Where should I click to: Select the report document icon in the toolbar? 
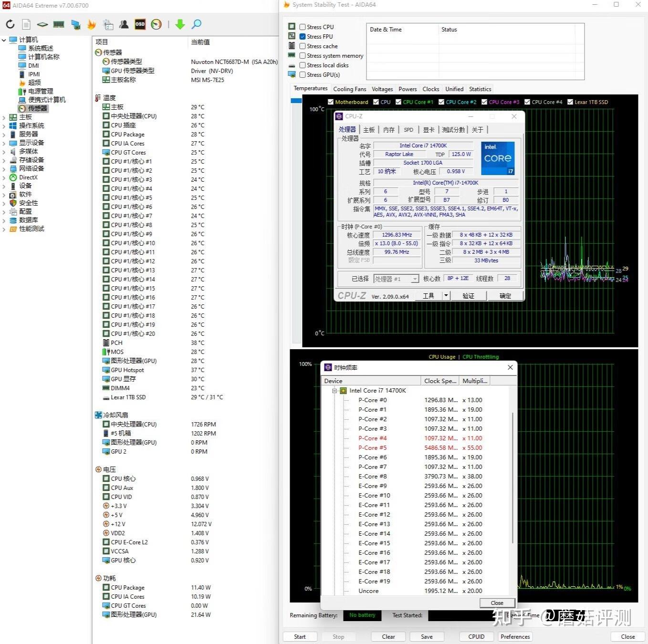(26, 24)
